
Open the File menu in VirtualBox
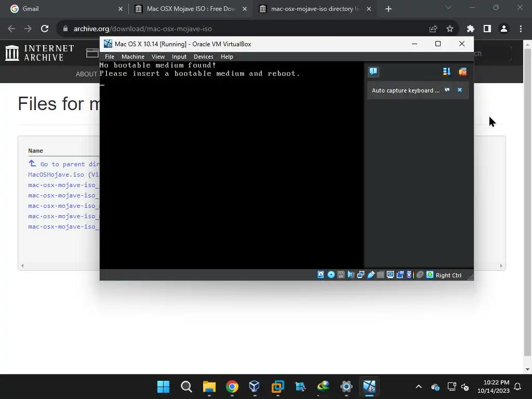coord(110,57)
